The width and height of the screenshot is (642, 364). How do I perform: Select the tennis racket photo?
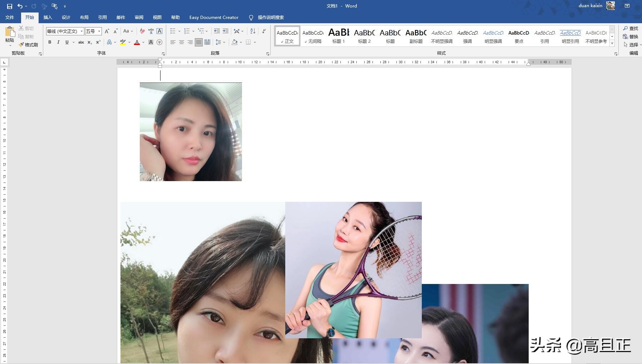[353, 270]
